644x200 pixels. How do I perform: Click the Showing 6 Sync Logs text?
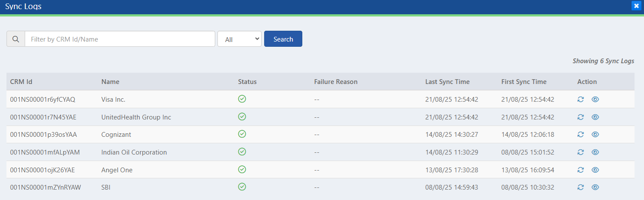pyautogui.click(x=603, y=61)
